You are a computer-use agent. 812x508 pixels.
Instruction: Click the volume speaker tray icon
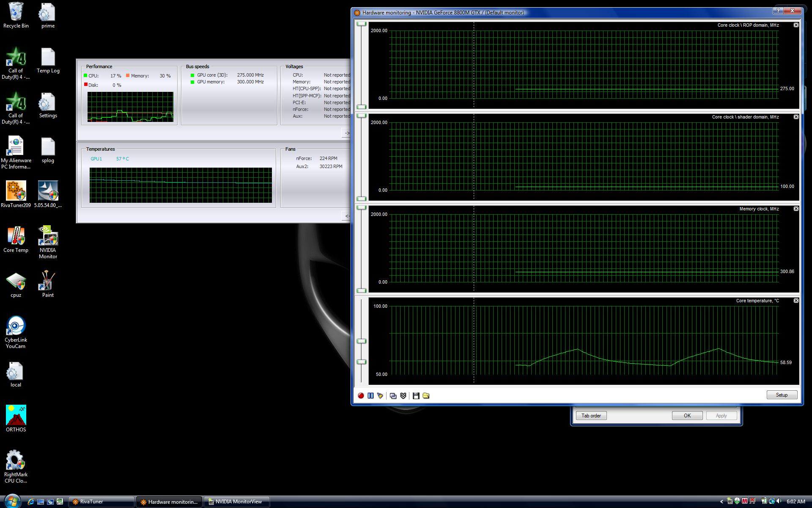(x=779, y=501)
